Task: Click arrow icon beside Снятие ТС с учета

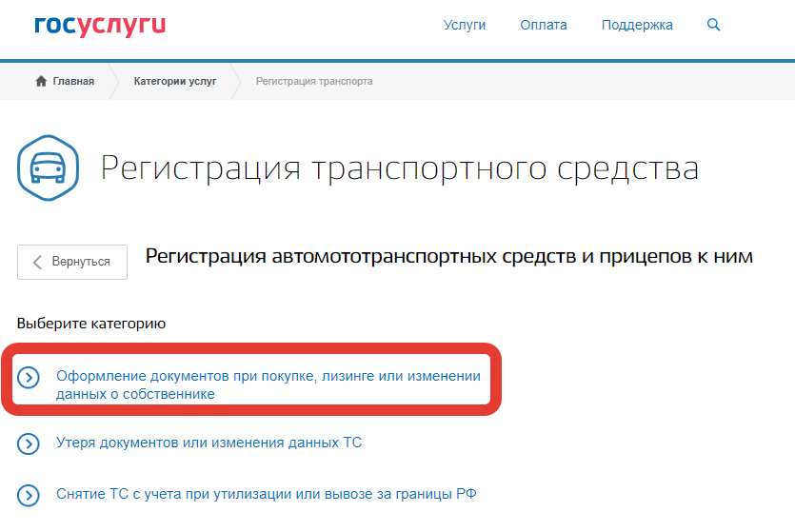Action: pos(29,495)
